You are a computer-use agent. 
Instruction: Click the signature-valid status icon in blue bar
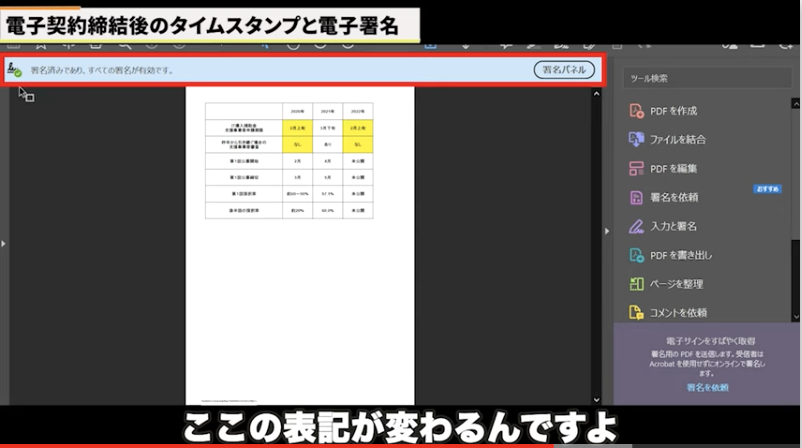15,70
